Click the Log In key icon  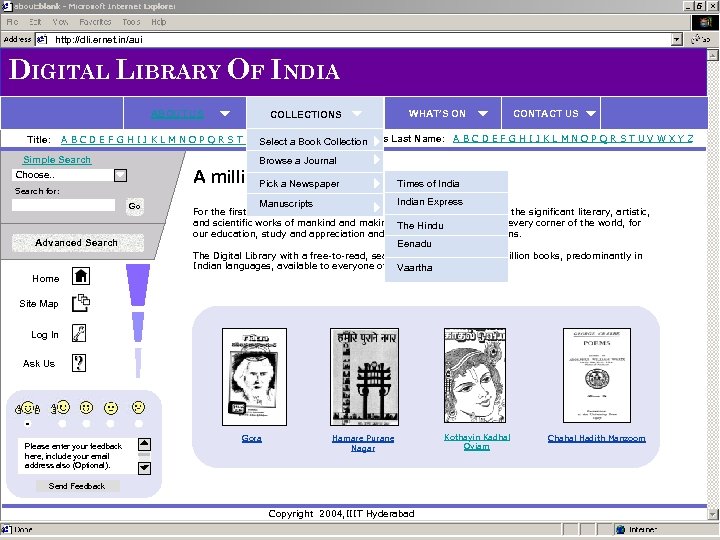[x=79, y=333]
